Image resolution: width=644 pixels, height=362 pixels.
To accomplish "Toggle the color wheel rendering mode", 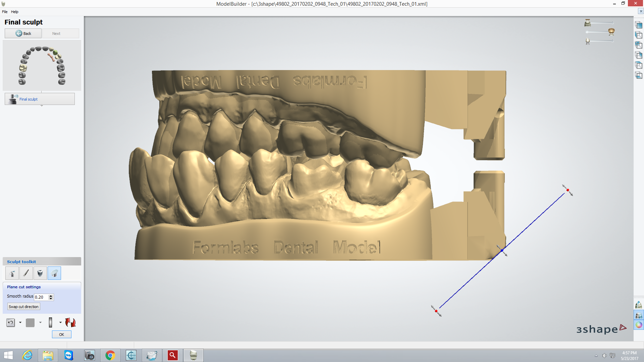I will pyautogui.click(x=639, y=325).
